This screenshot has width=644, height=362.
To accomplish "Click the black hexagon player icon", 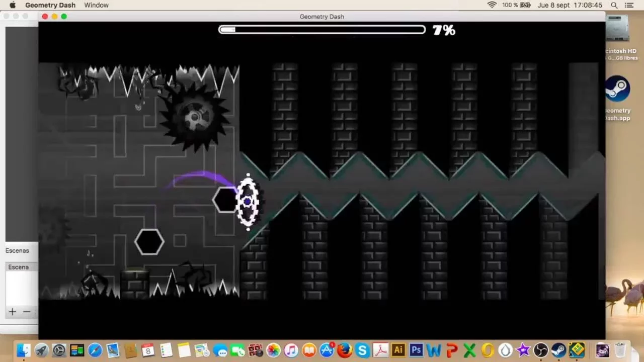I will (224, 200).
